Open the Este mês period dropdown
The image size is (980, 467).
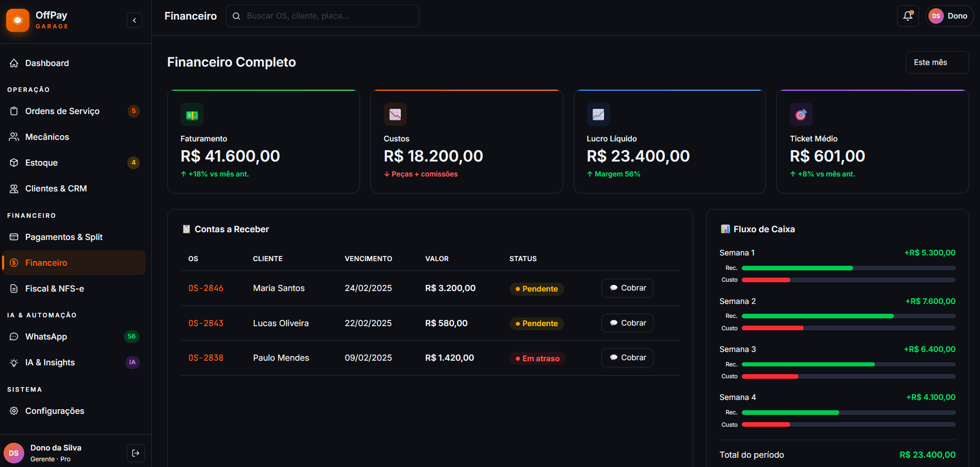(x=937, y=62)
